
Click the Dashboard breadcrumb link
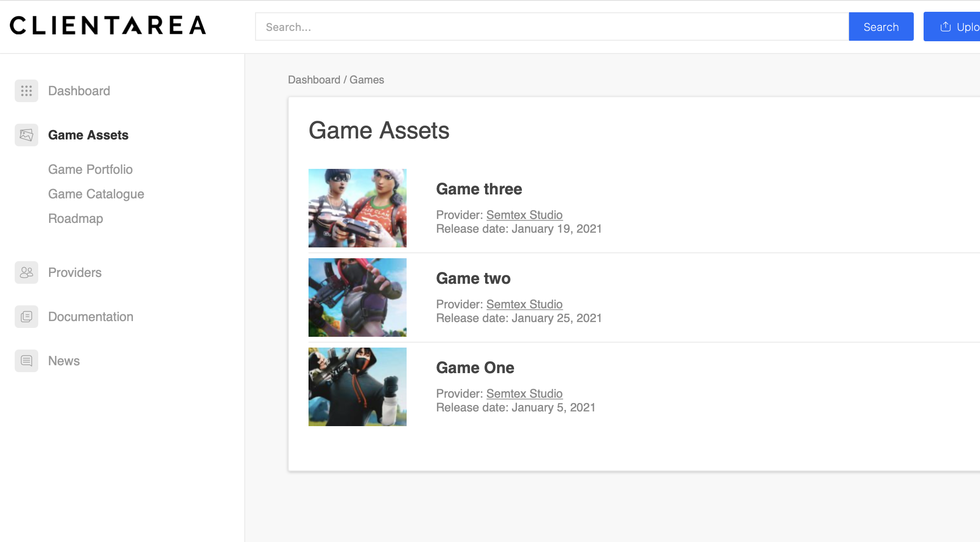314,80
